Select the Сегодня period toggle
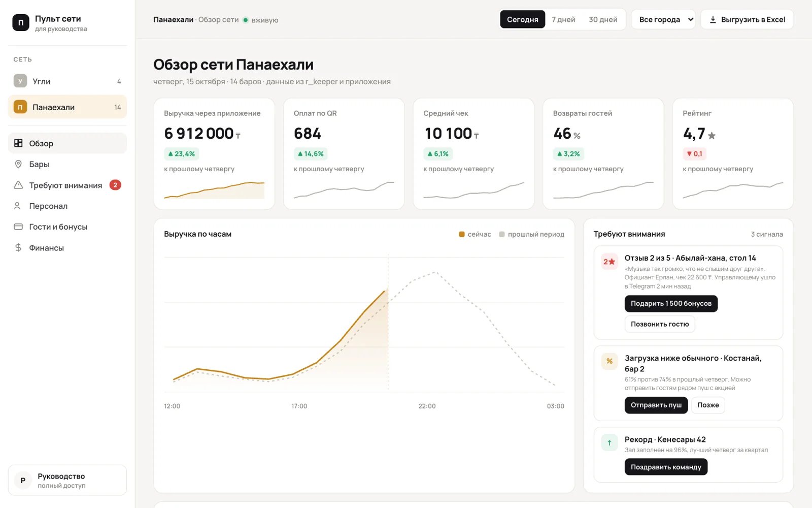 click(522, 19)
